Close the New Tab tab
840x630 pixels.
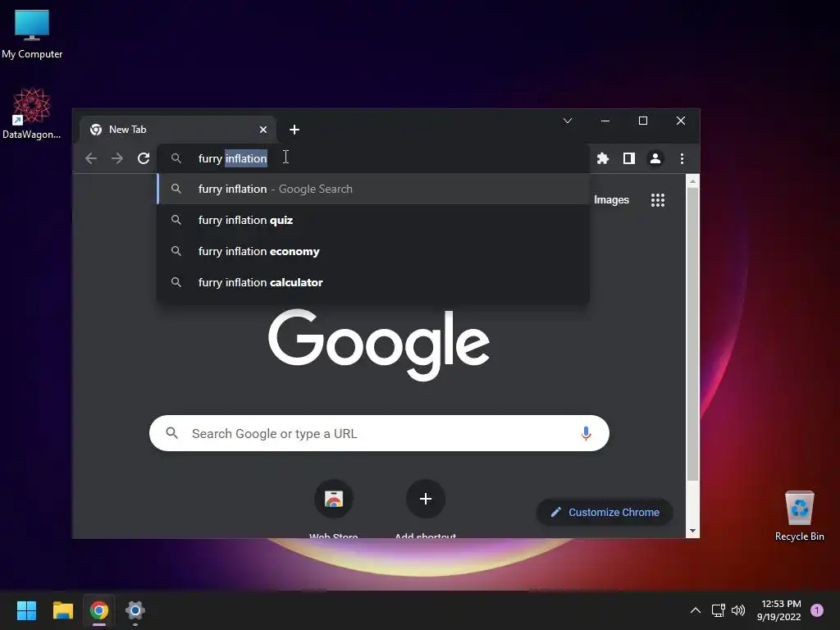point(263,130)
